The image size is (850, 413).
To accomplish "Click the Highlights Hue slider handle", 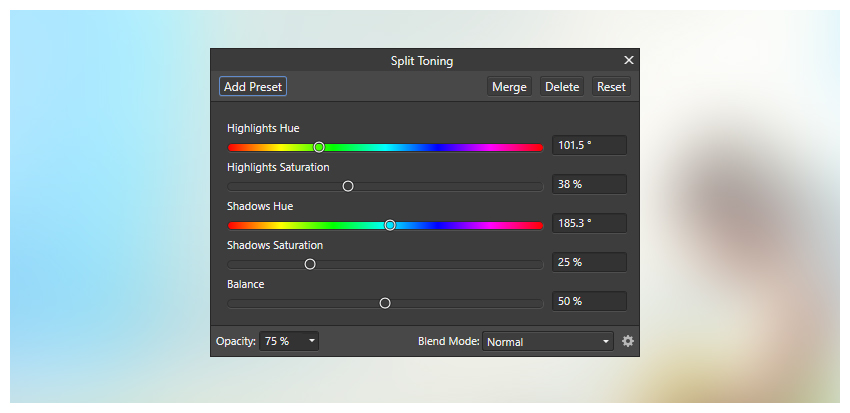I will point(319,147).
